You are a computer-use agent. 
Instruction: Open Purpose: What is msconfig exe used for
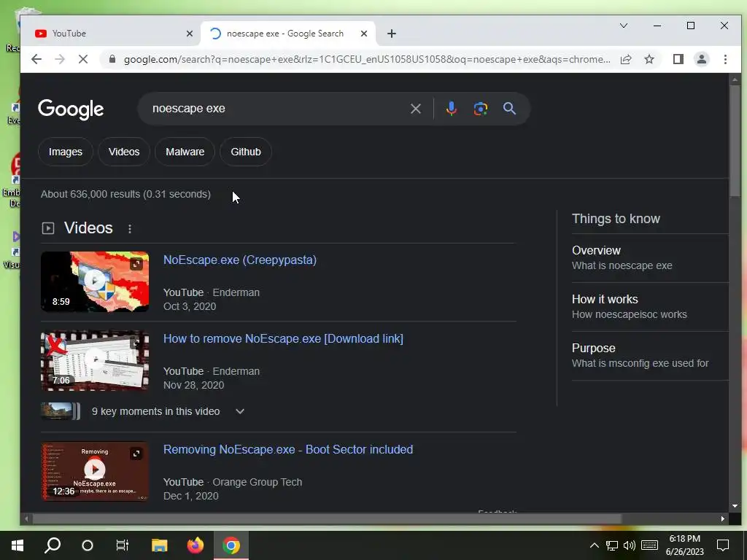click(650, 355)
